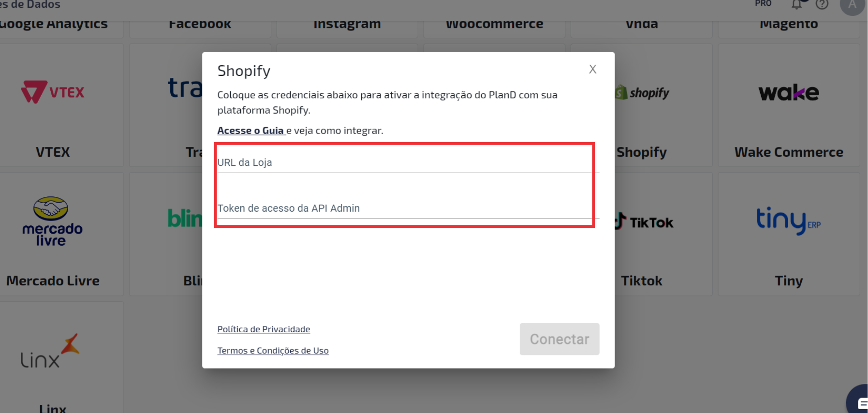Select the VTEX logo card
868x413 pixels.
[53, 92]
